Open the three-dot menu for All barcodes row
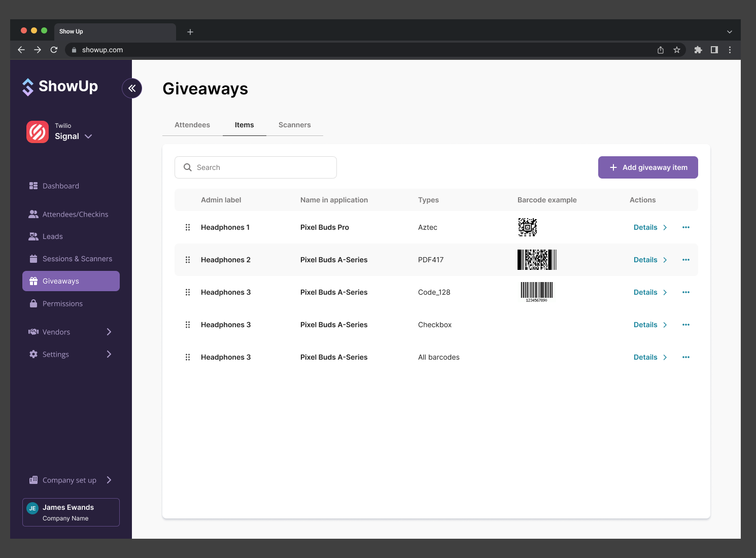 (x=686, y=357)
